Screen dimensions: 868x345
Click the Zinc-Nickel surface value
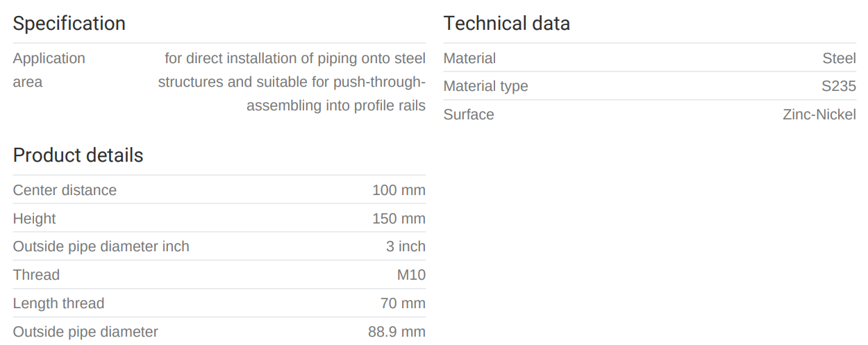[819, 115]
